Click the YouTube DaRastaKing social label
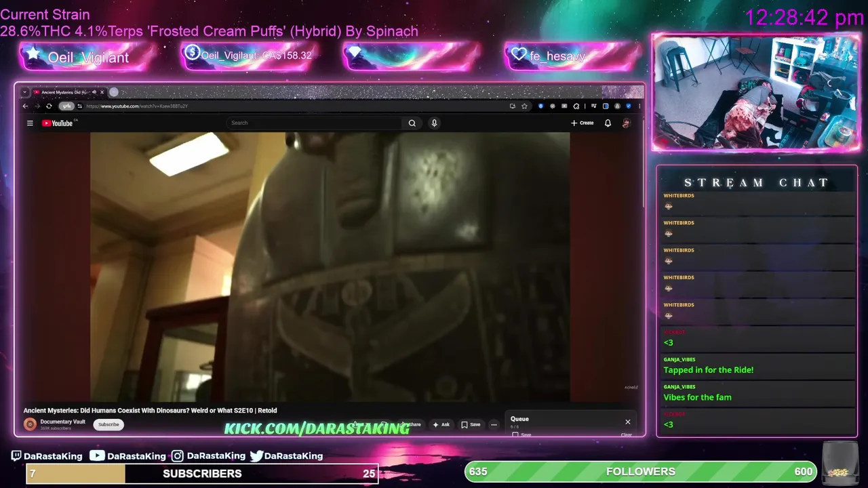 point(128,456)
